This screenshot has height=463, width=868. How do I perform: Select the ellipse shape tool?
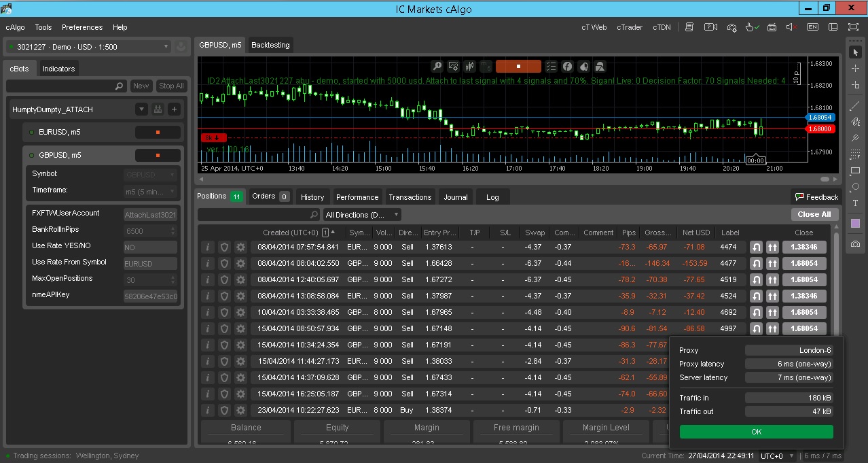855,187
